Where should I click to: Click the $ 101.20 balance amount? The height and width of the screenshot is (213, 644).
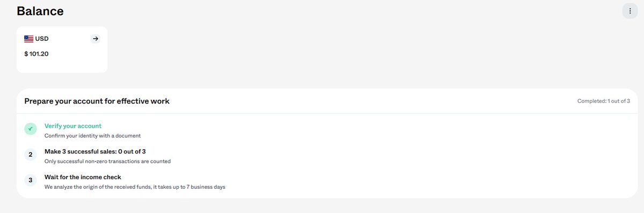click(36, 54)
